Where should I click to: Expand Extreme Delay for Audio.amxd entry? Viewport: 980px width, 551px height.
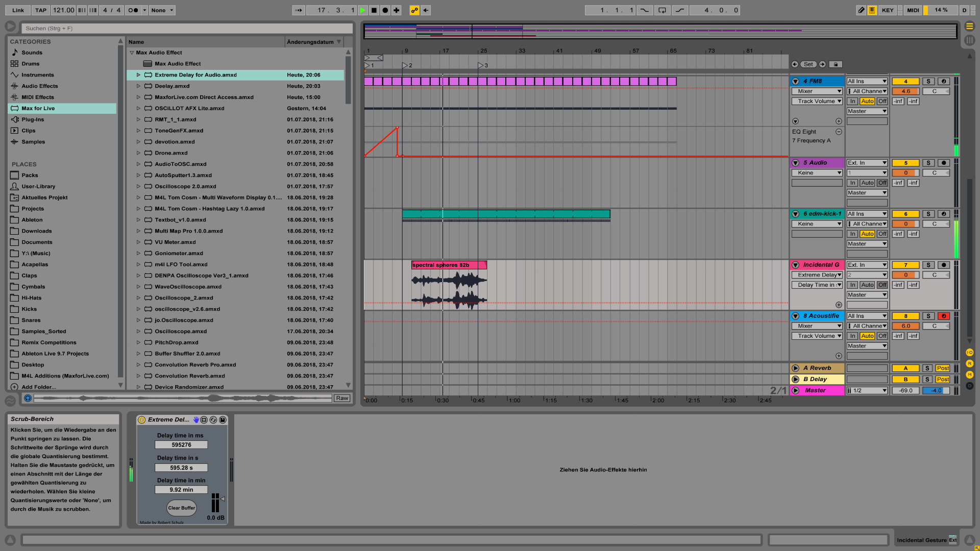pyautogui.click(x=138, y=75)
